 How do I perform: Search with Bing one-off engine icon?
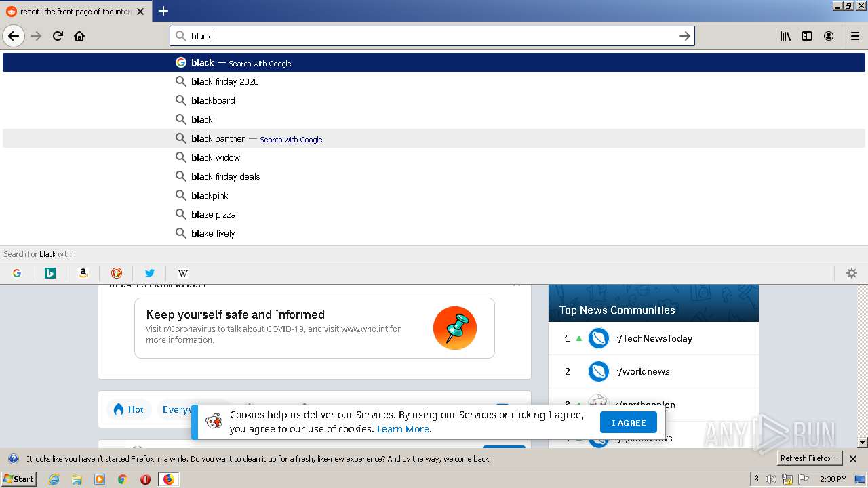pos(50,273)
